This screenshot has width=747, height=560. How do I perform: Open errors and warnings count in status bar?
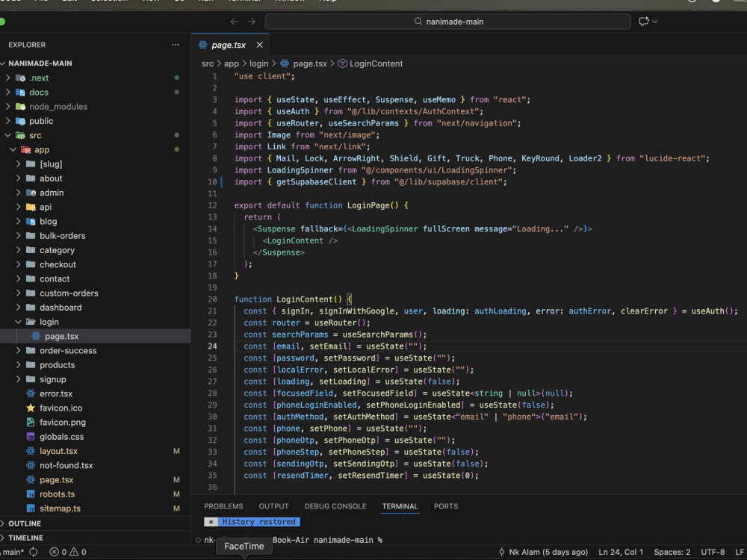coord(68,552)
